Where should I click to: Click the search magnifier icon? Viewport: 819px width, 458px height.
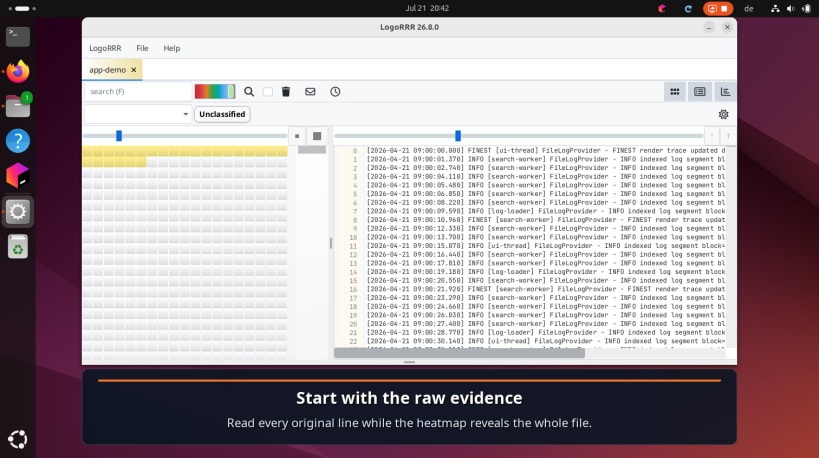249,92
